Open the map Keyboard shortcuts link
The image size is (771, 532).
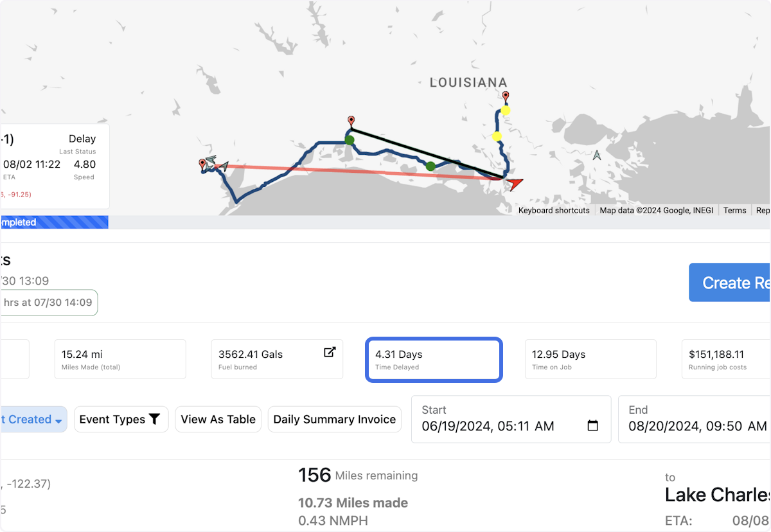tap(554, 211)
